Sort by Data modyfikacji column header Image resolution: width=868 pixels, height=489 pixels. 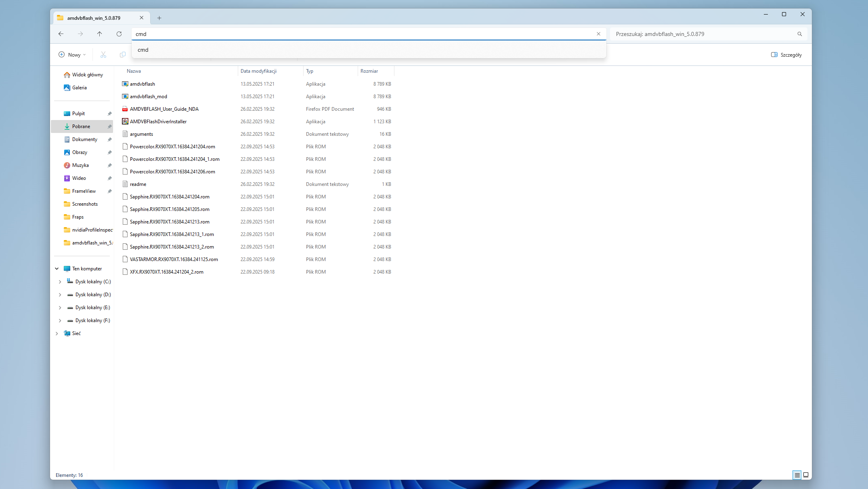[258, 71]
